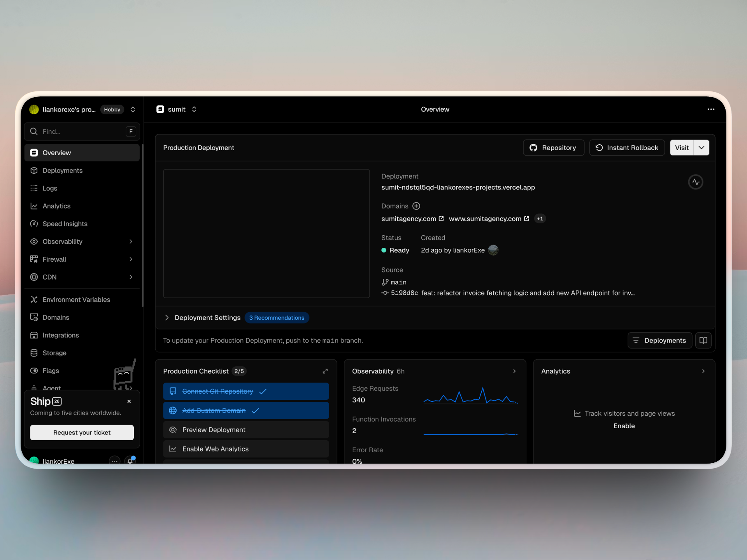Screen dimensions: 747x560
Task: Open Deployments in the sidebar
Action: click(82, 171)
